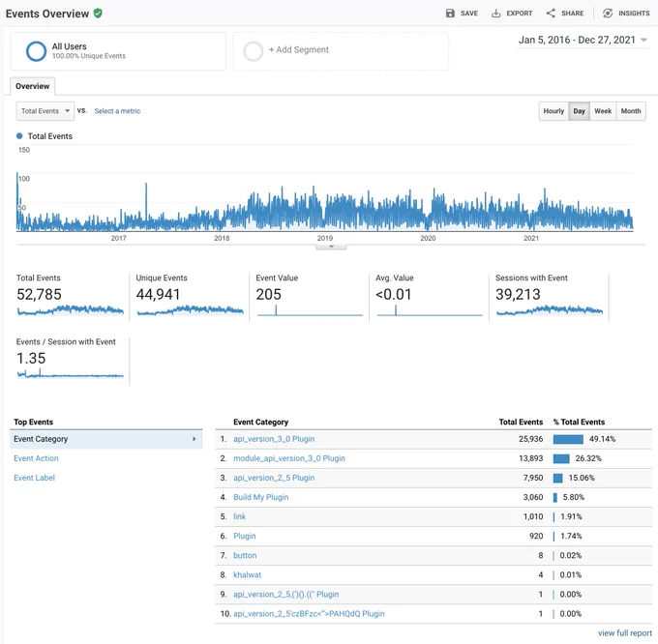The height and width of the screenshot is (644, 658).
Task: Open the link event category
Action: point(239,516)
